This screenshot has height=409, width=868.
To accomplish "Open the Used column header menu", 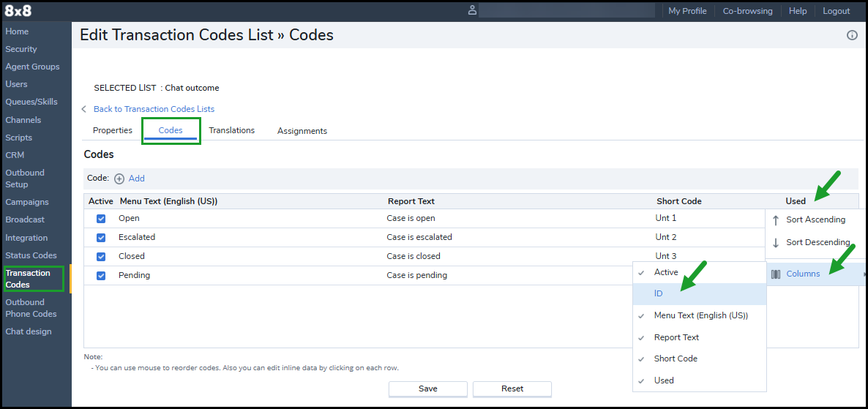I will [796, 201].
